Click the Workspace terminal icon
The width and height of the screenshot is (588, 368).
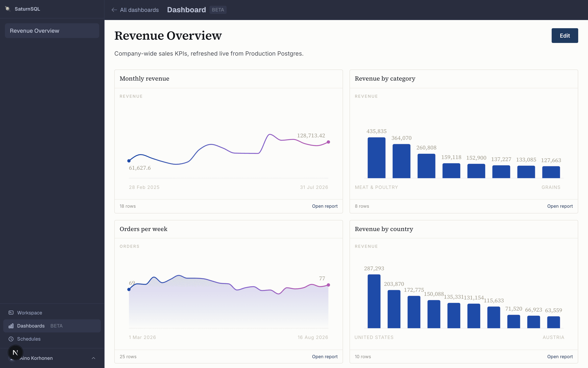tap(11, 313)
